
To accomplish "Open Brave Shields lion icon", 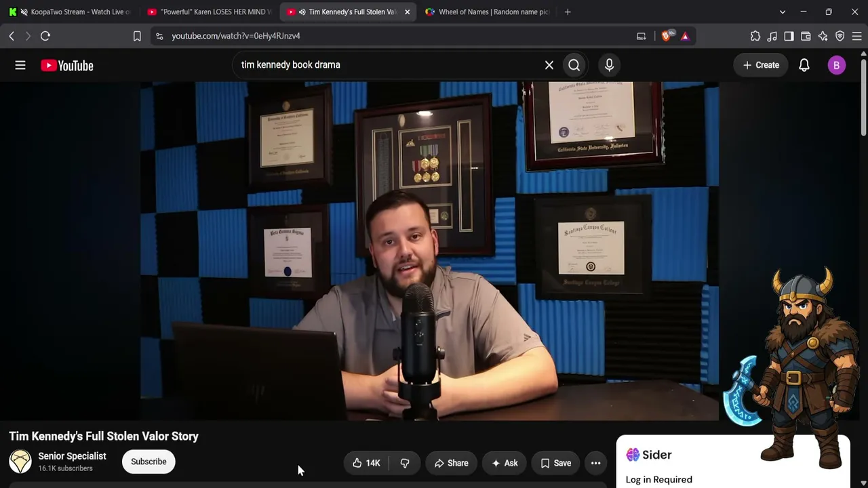I will pyautogui.click(x=667, y=36).
